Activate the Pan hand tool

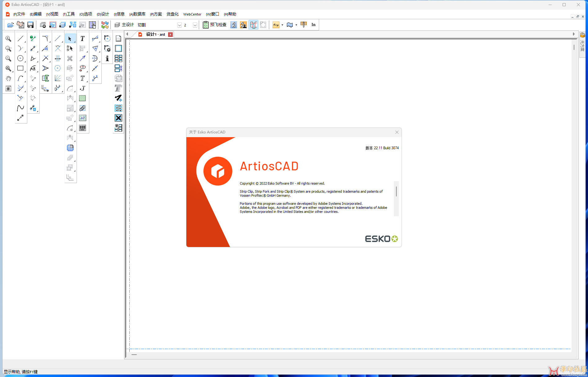coord(8,79)
